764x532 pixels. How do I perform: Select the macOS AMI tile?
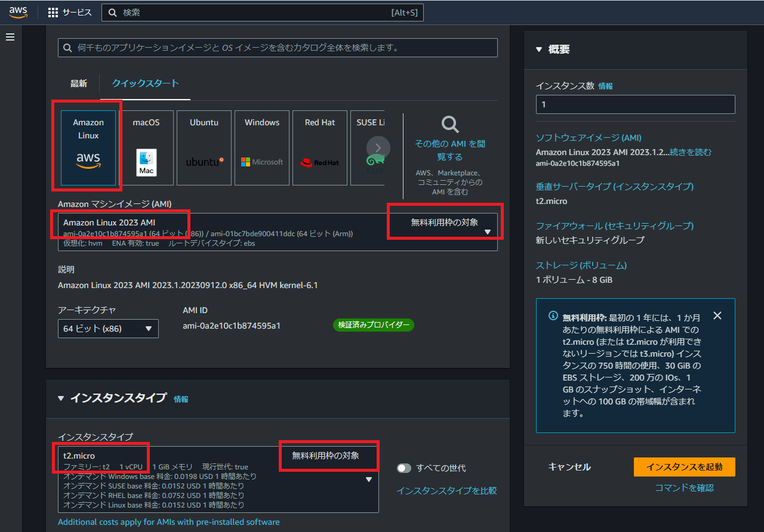tap(146, 148)
